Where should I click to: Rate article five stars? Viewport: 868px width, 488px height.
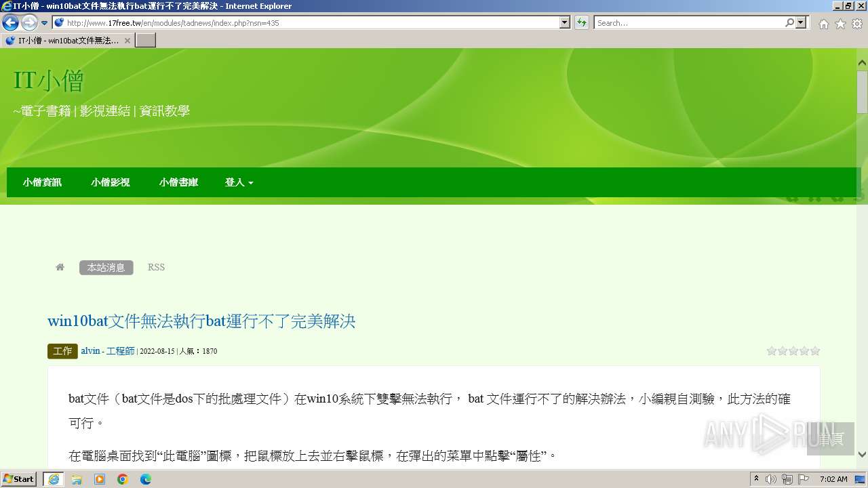pyautogui.click(x=815, y=351)
